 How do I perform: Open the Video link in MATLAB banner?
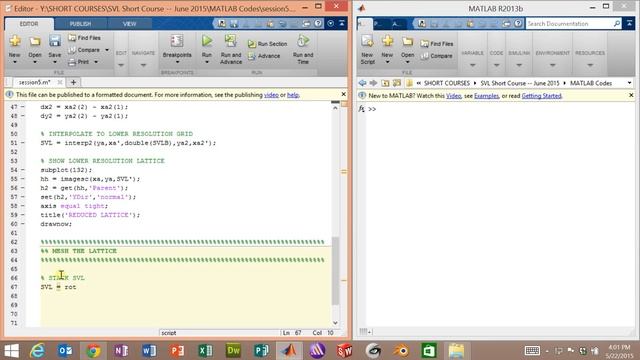(453, 96)
